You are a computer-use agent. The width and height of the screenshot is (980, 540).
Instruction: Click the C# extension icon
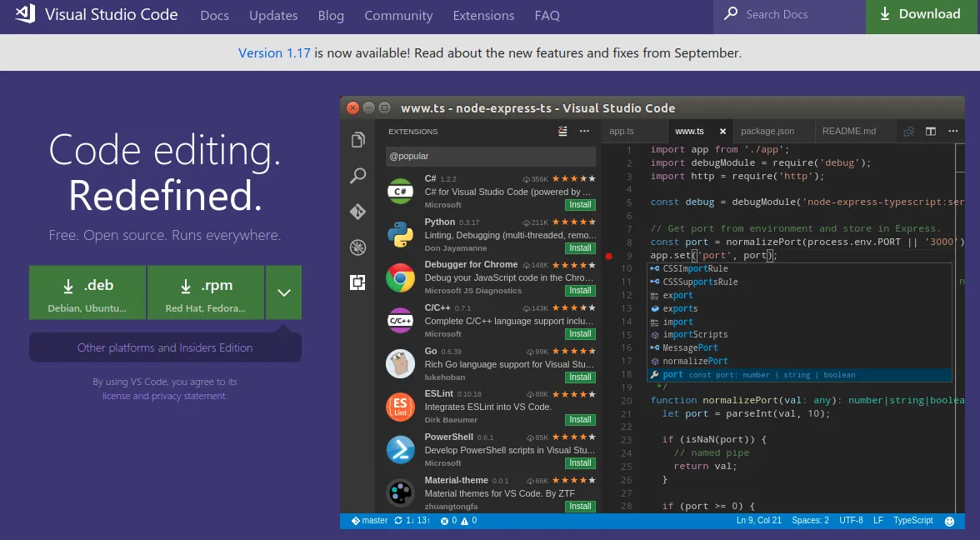tap(400, 192)
